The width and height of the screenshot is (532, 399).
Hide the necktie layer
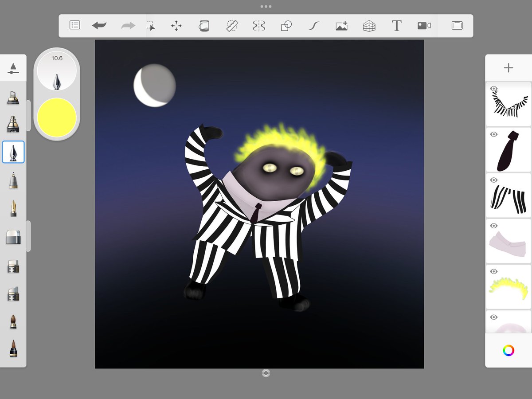[x=493, y=134]
